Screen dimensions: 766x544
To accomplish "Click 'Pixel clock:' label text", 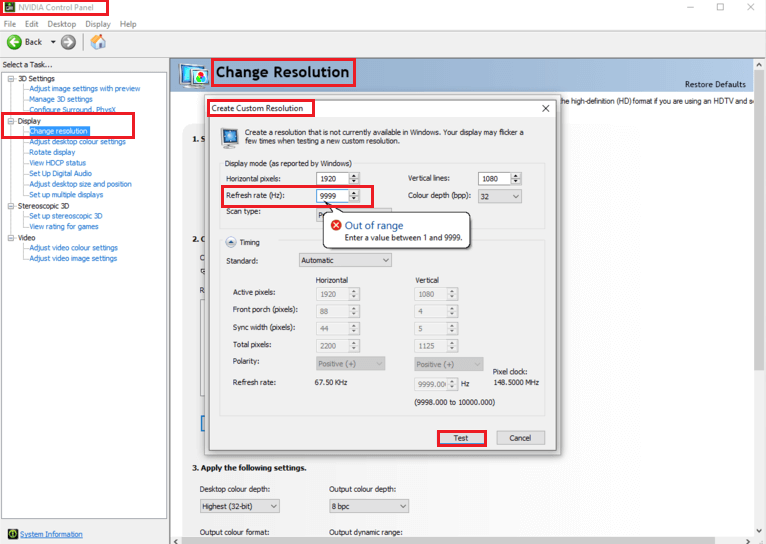I will [x=510, y=372].
